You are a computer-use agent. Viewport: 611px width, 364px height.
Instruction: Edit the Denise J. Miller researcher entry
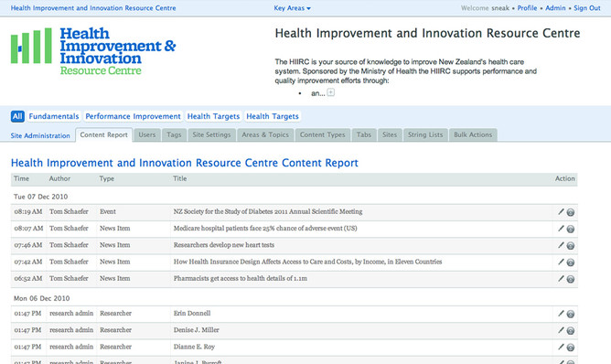pos(561,330)
